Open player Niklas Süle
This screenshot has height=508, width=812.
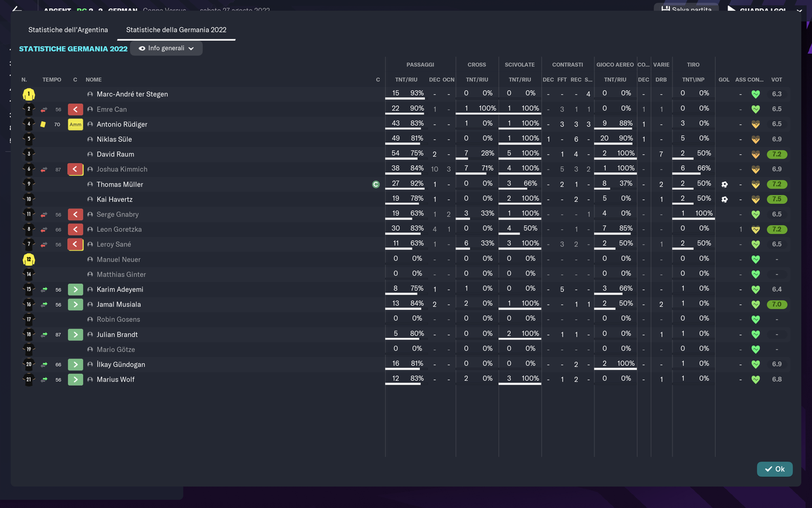pyautogui.click(x=114, y=139)
